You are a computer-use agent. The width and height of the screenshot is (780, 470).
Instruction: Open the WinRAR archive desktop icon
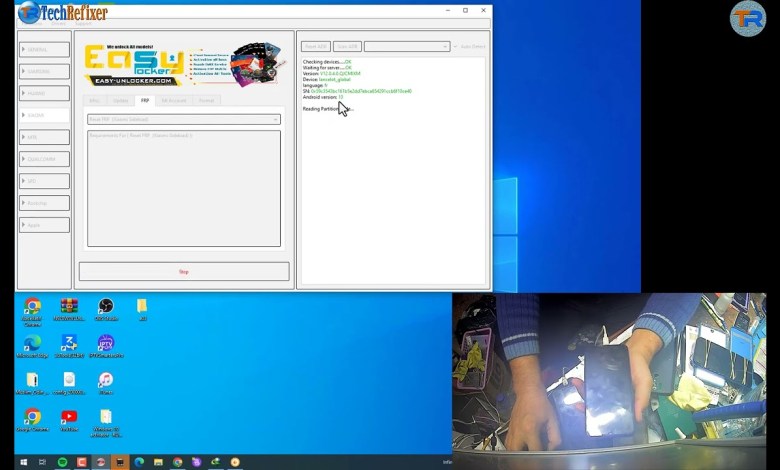pos(69,307)
